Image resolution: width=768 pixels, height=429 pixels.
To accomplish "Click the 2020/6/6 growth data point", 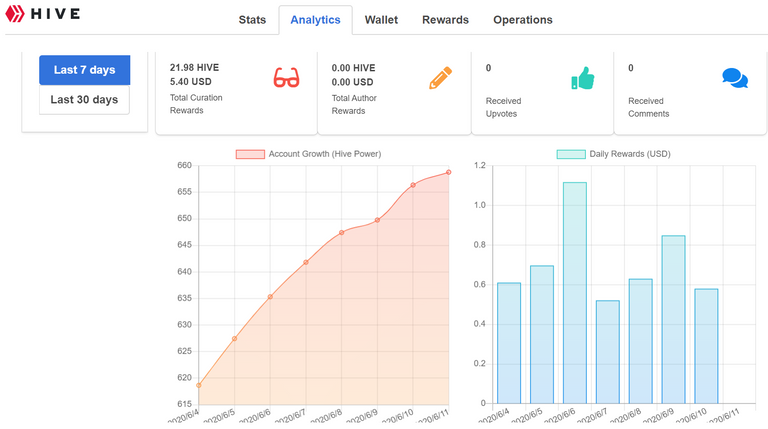I will (x=270, y=297).
